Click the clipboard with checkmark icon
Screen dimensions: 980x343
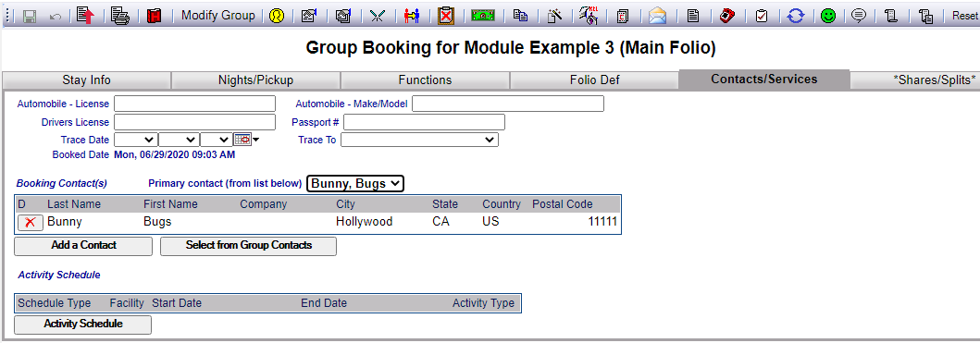pyautogui.click(x=762, y=17)
